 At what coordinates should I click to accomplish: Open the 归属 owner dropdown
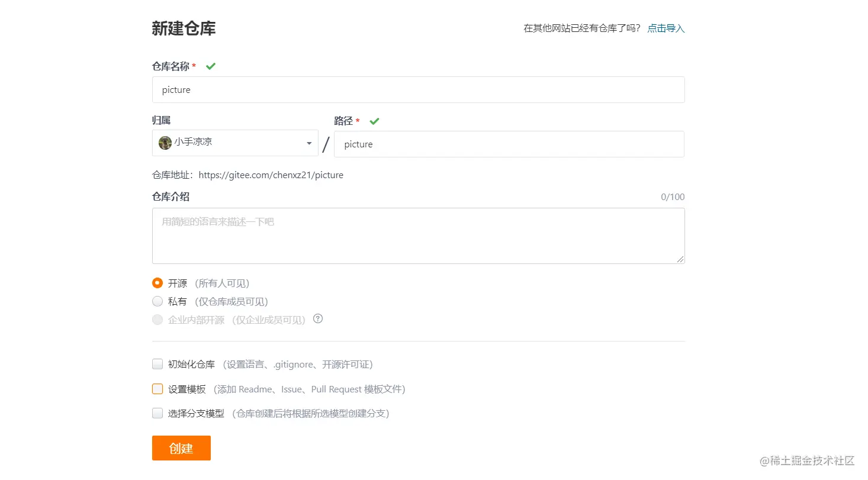click(x=235, y=143)
